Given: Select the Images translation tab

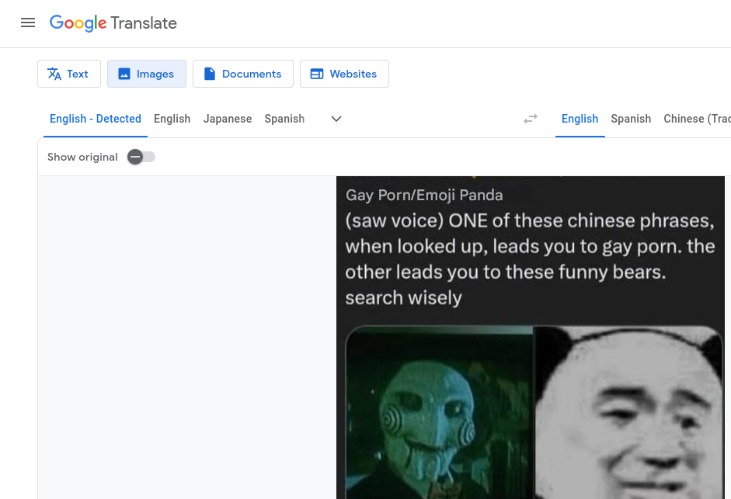Looking at the screenshot, I should click(146, 74).
